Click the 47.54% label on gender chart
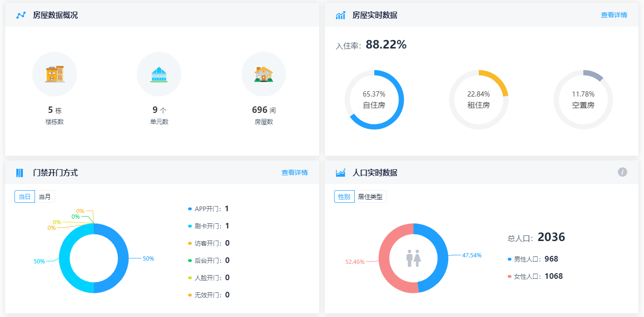This screenshot has height=317, width=644. [472, 255]
